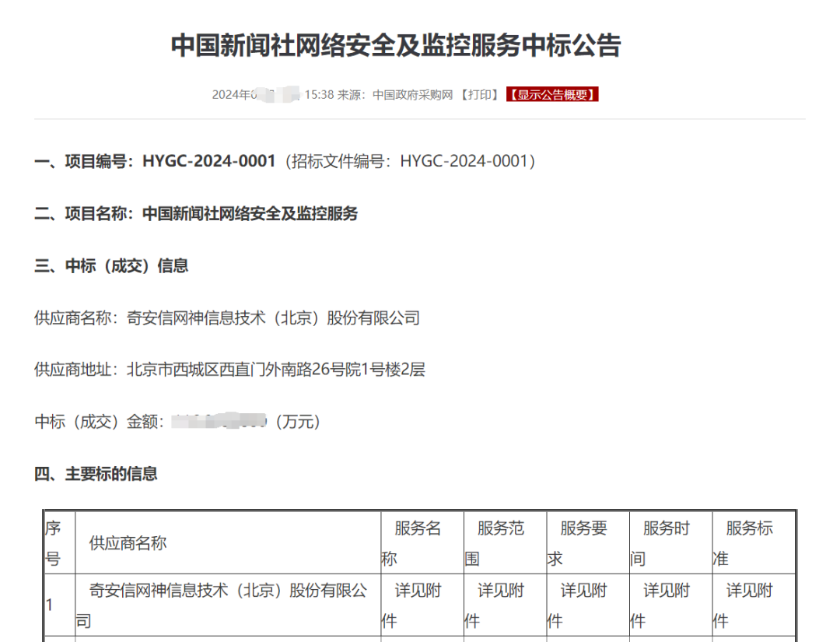The height and width of the screenshot is (642, 840).
Task: Click the heading 四、主要标的信息
Action: click(x=96, y=474)
